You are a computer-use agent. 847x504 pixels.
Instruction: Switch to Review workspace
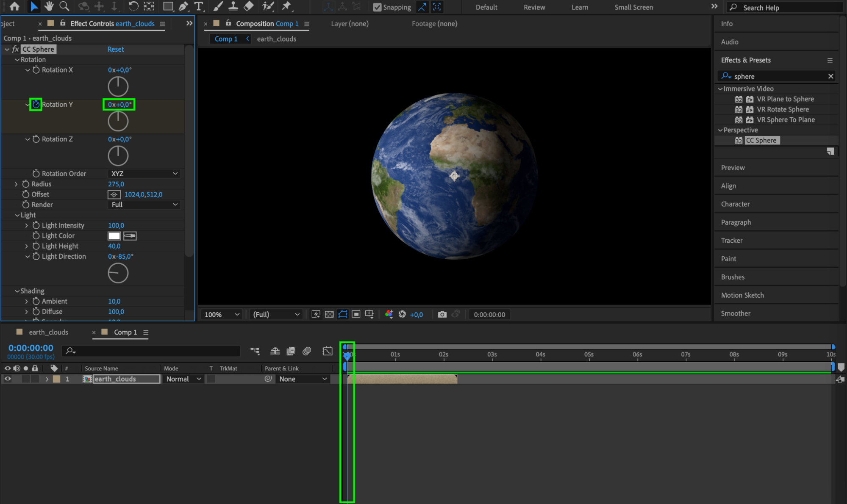point(534,7)
